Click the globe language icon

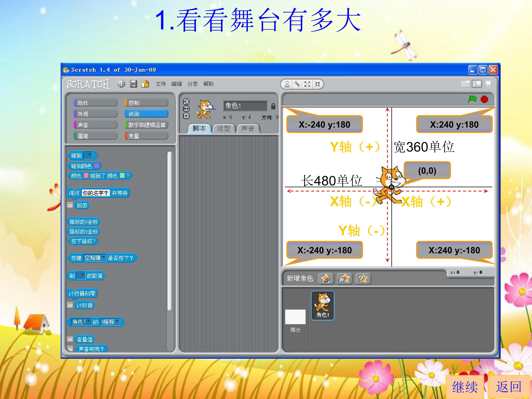tap(122, 84)
